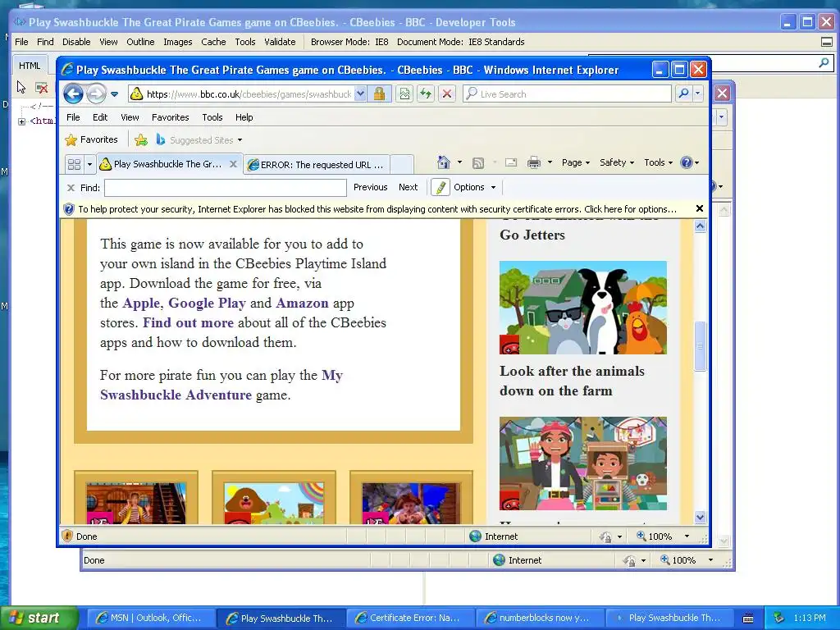The width and height of the screenshot is (840, 630).
Task: Click into the Find text field
Action: pos(226,188)
